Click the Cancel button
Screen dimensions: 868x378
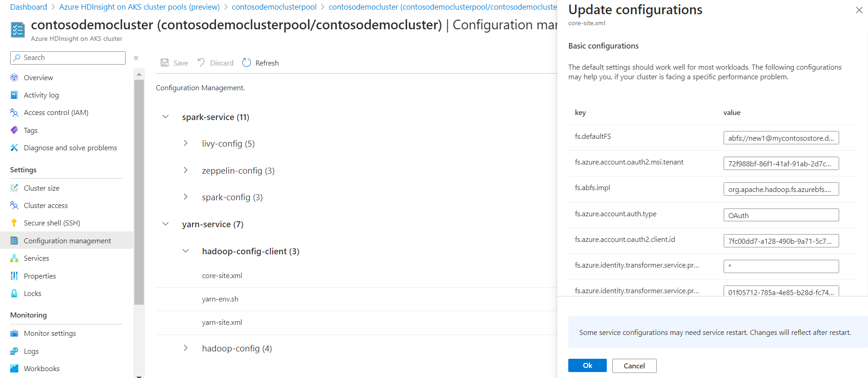click(x=634, y=366)
